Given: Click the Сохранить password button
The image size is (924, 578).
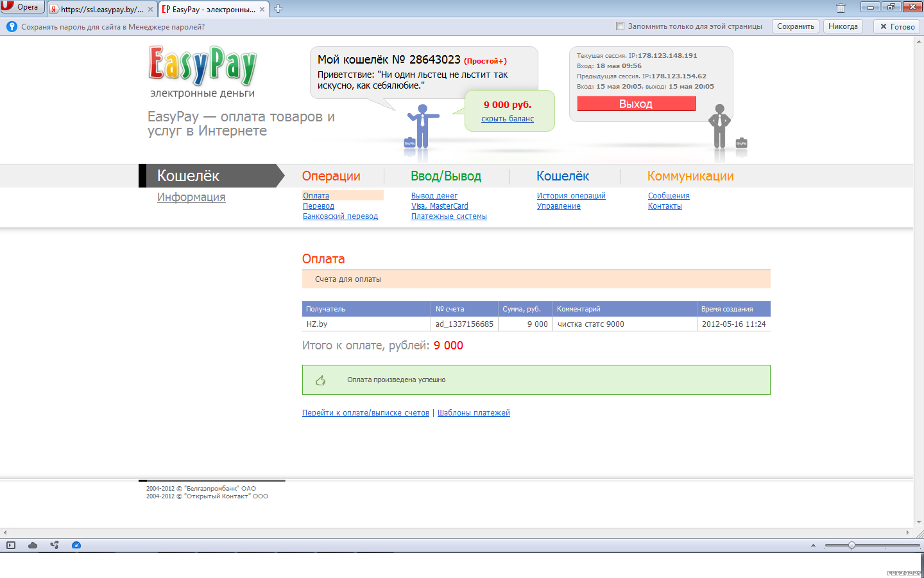Looking at the screenshot, I should [x=795, y=26].
